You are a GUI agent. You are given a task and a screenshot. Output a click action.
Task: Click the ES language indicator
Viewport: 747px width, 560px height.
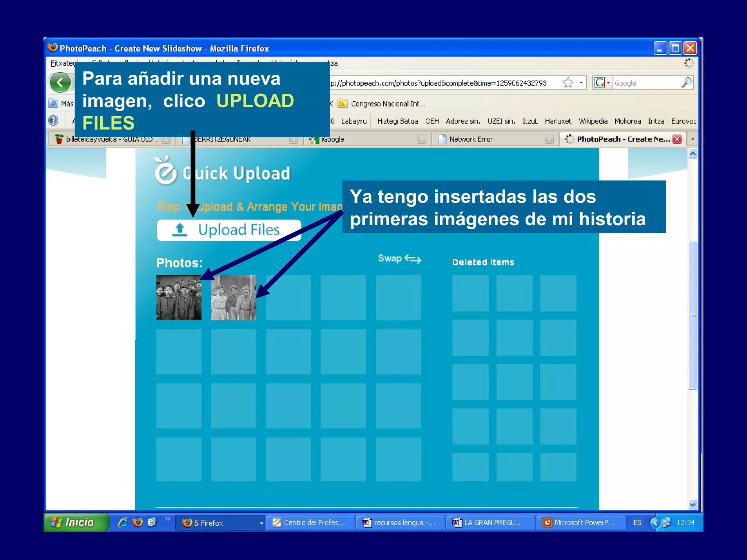pyautogui.click(x=637, y=523)
